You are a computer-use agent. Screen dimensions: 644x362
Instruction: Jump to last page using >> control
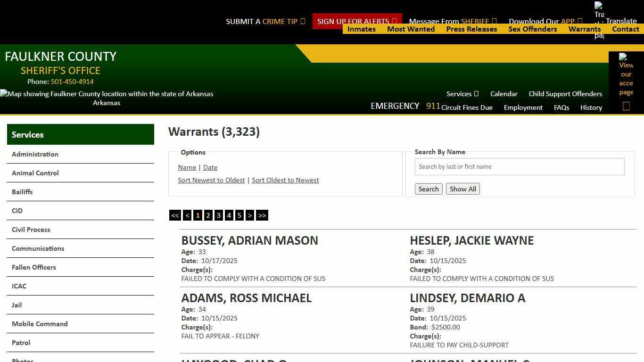click(262, 215)
